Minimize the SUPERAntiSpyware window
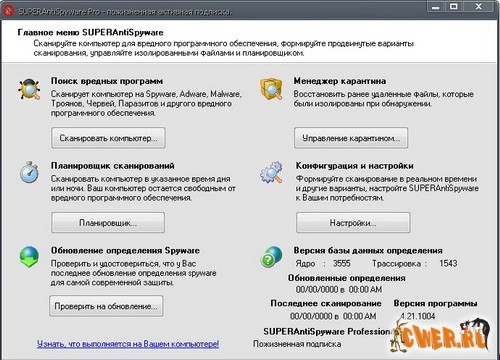Viewport: 500px width, 360px height. [436, 7]
